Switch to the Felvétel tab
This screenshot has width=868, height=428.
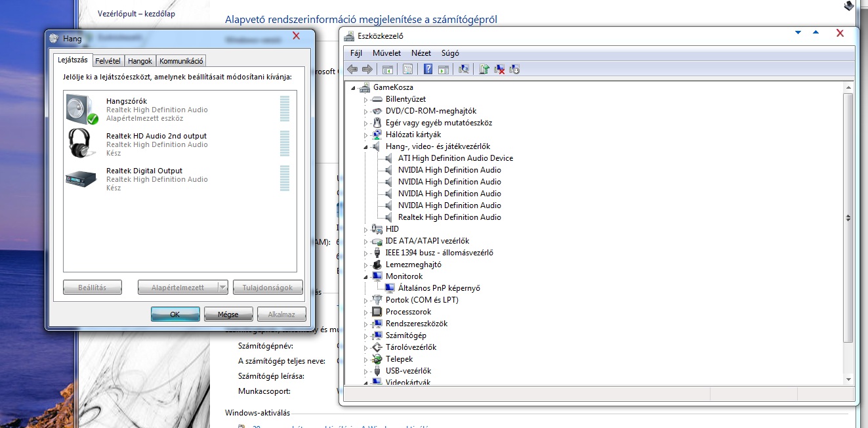tap(108, 61)
